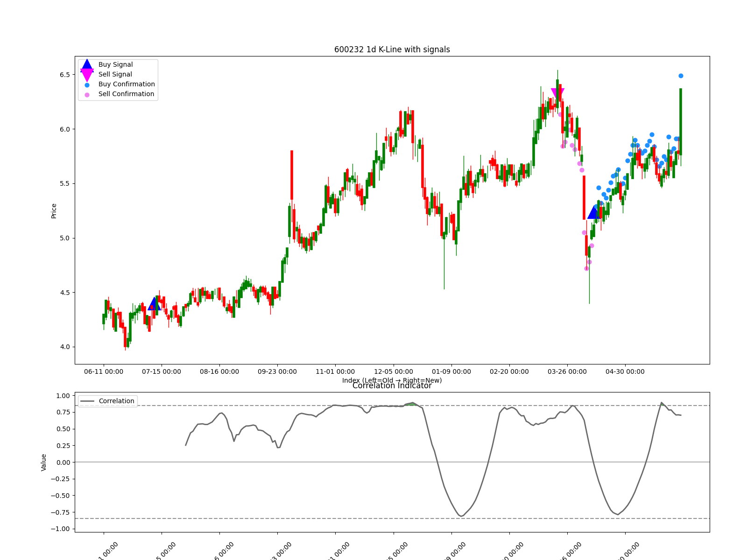The image size is (747, 560).
Task: Click the violet Sell Confirmation dot in legend
Action: click(87, 95)
